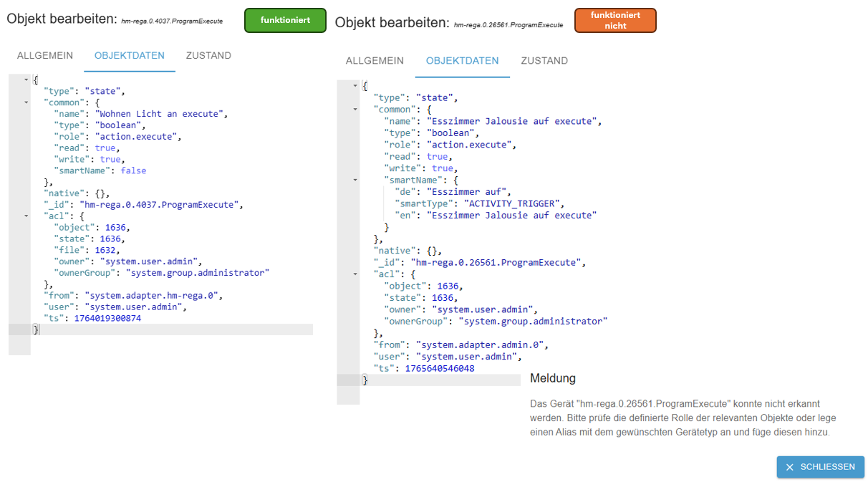
Task: Collapse the "smartName" object fold arrow
Action: coord(355,180)
